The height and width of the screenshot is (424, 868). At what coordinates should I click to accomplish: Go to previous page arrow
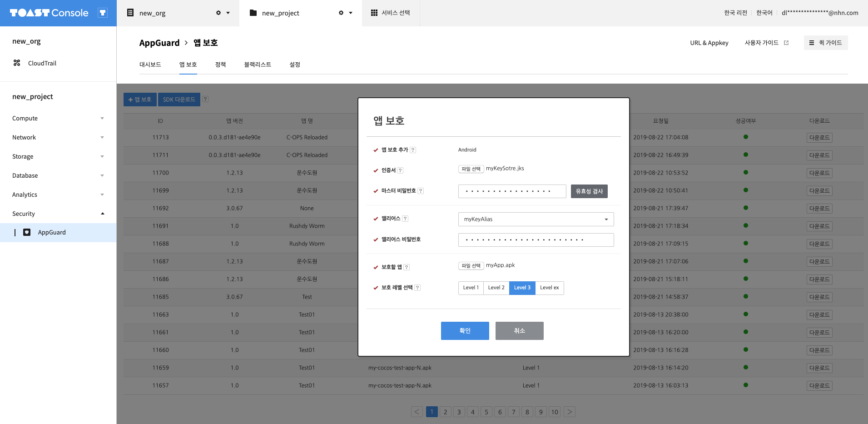(417, 412)
